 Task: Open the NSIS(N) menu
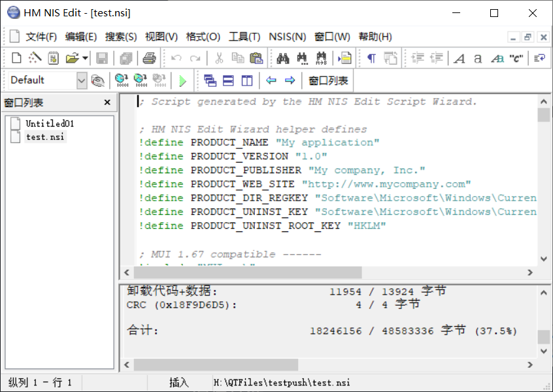[x=287, y=37]
